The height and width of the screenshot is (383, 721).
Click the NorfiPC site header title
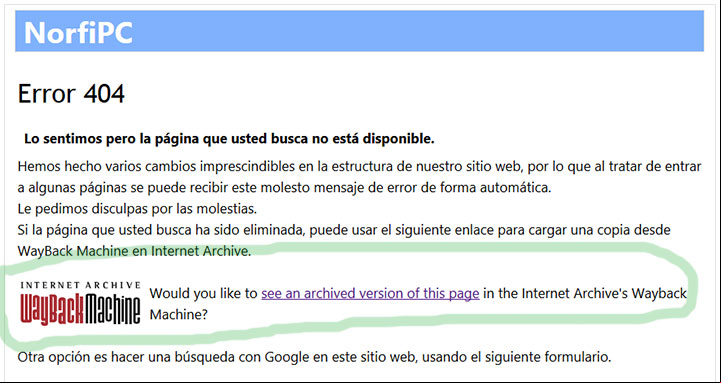point(78,32)
